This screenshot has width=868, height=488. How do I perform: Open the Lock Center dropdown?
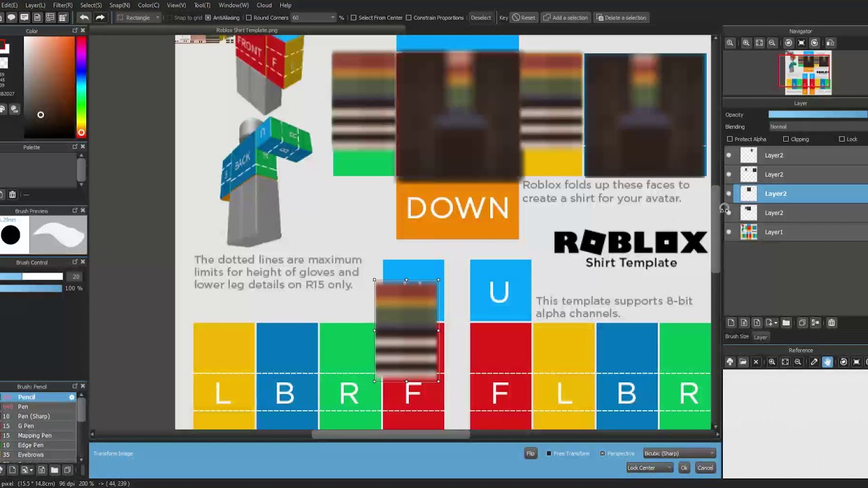pyautogui.click(x=649, y=468)
